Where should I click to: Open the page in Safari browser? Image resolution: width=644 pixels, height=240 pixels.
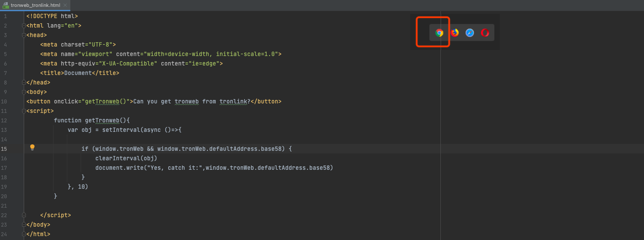[x=470, y=33]
